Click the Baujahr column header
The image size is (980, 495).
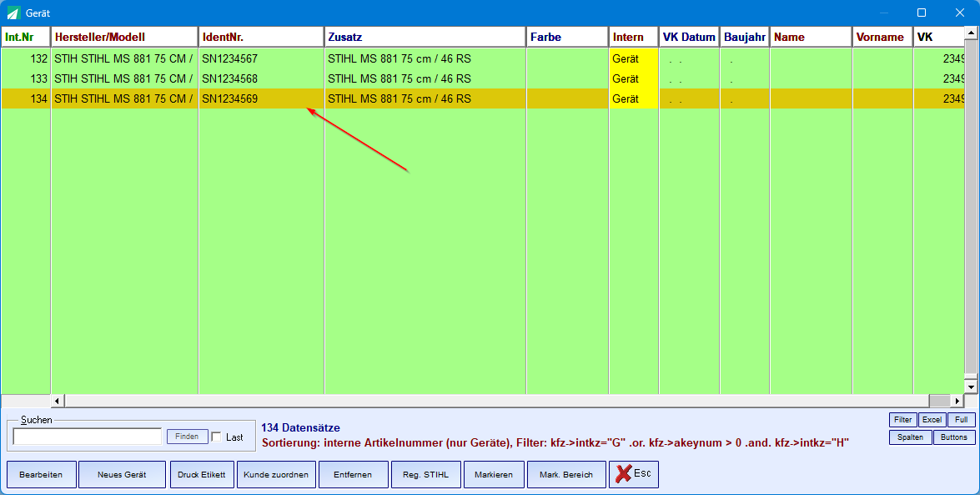coord(744,37)
